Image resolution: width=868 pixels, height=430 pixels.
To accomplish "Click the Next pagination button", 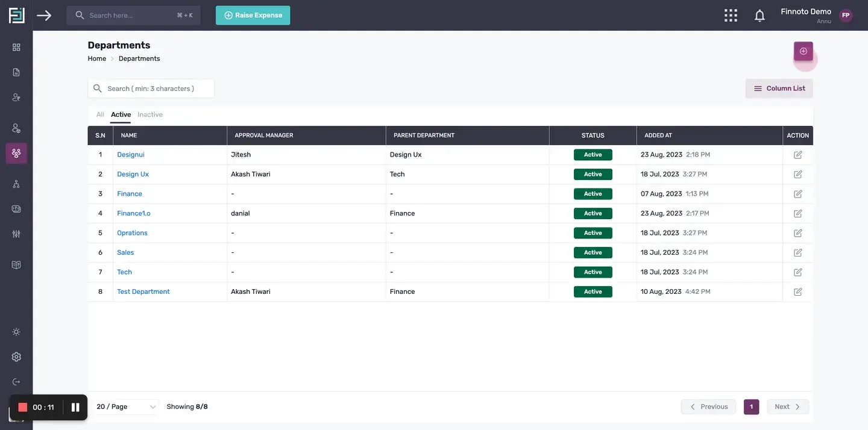I will (x=788, y=407).
